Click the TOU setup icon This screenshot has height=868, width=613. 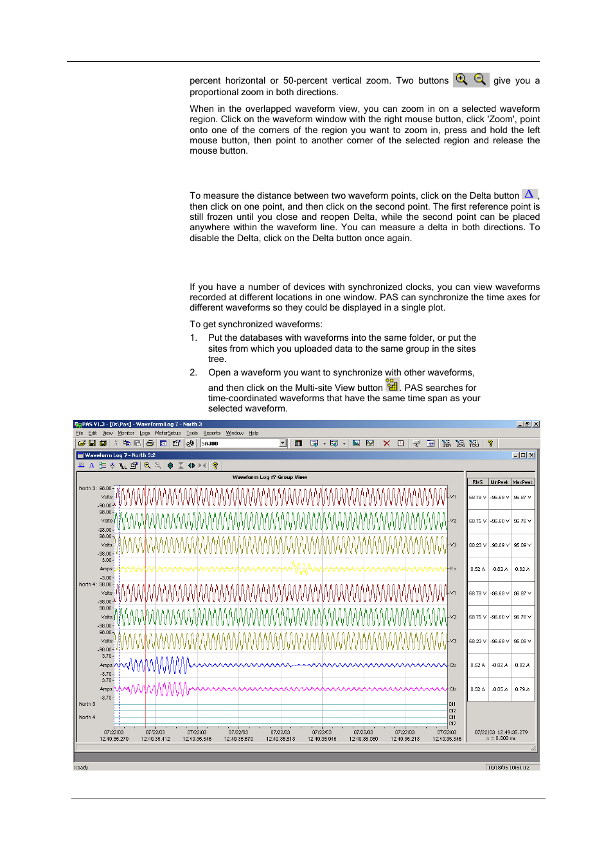pyautogui.click(x=474, y=443)
